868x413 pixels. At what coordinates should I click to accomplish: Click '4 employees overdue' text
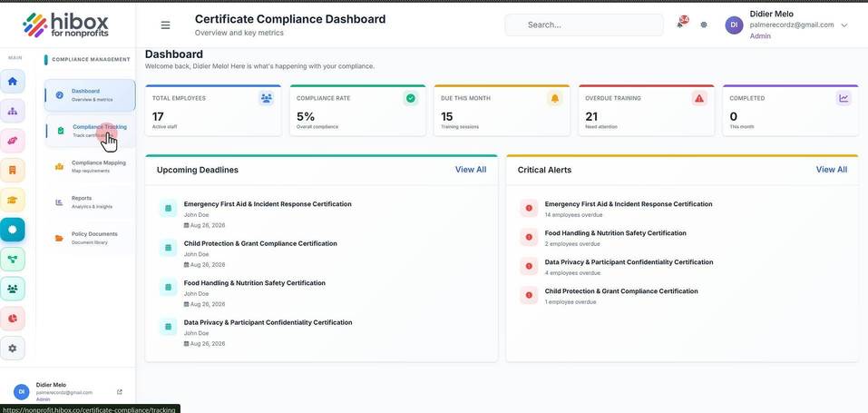[x=572, y=272]
